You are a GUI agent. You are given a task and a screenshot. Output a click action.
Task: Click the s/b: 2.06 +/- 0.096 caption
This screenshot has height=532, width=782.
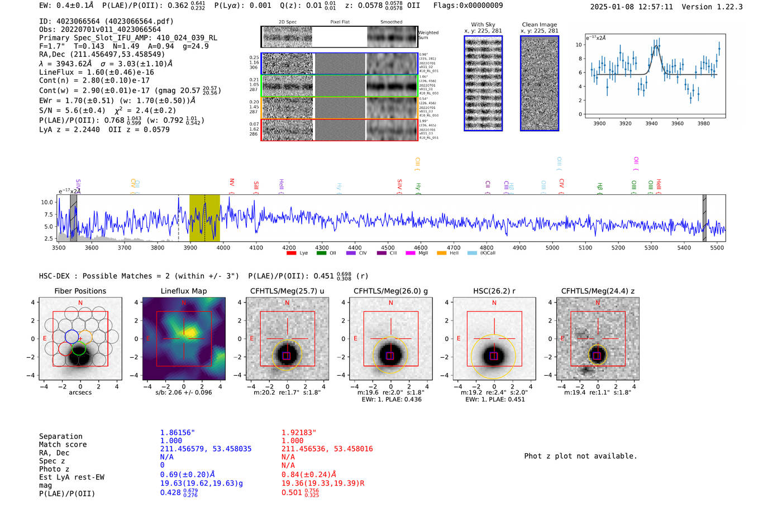coord(184,392)
